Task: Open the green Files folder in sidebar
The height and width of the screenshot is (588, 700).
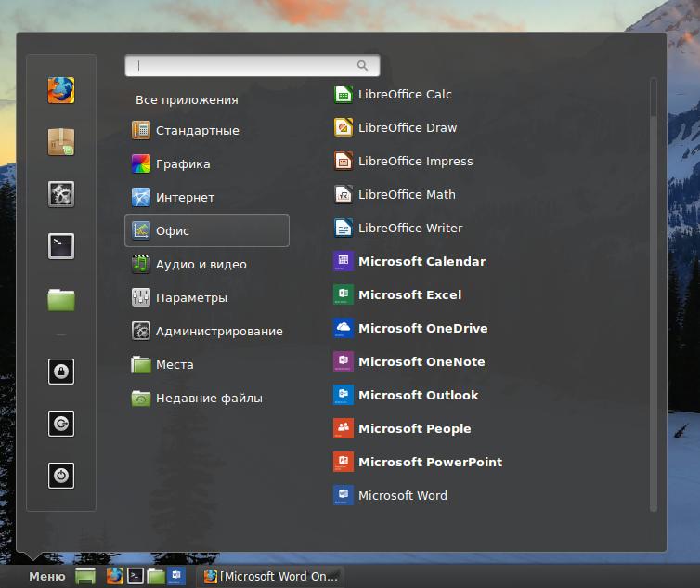Action: (x=61, y=299)
